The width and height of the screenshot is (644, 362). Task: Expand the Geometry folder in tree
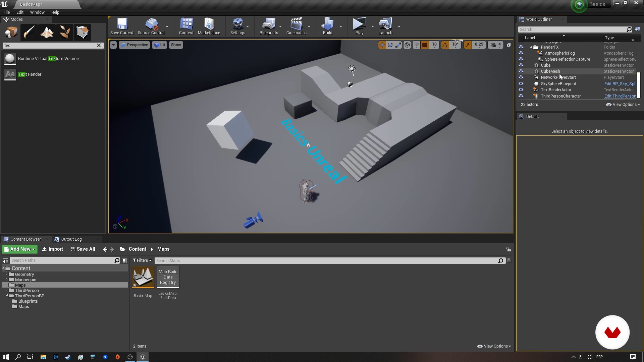coord(6,274)
